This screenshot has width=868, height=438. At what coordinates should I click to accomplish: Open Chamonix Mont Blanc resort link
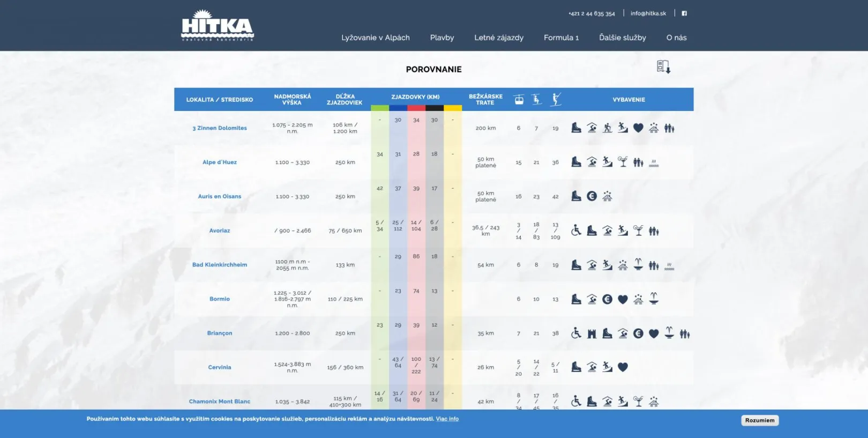[x=220, y=402]
